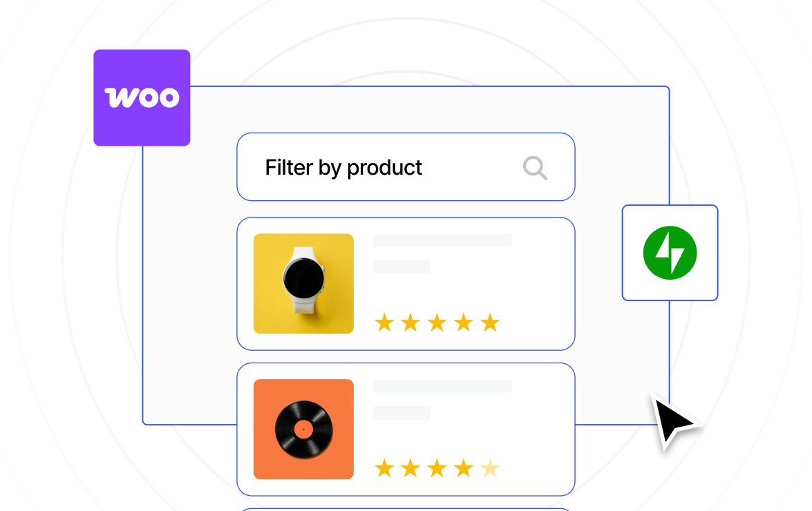
Task: Click the first star of vinyl rating
Action: [x=384, y=469]
